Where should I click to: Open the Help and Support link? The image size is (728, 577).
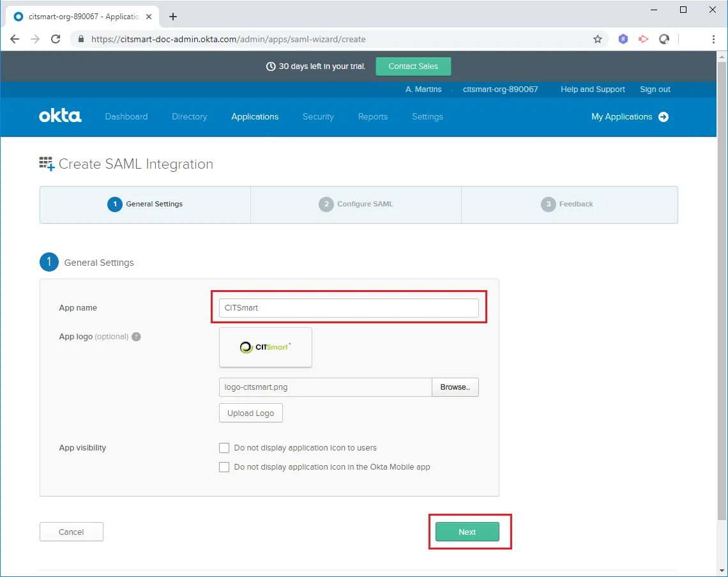click(x=593, y=89)
